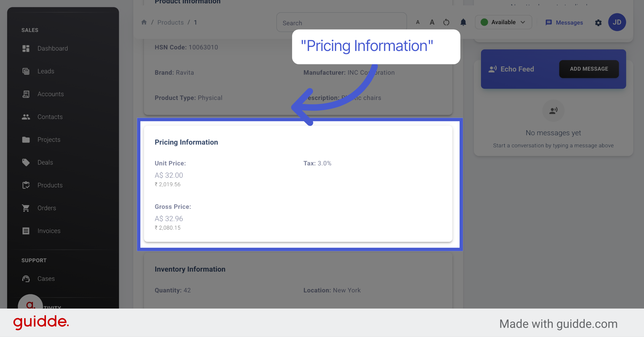Click the ADD MESSAGE button in Echo Feed
This screenshot has width=644, height=337.
[x=589, y=69]
